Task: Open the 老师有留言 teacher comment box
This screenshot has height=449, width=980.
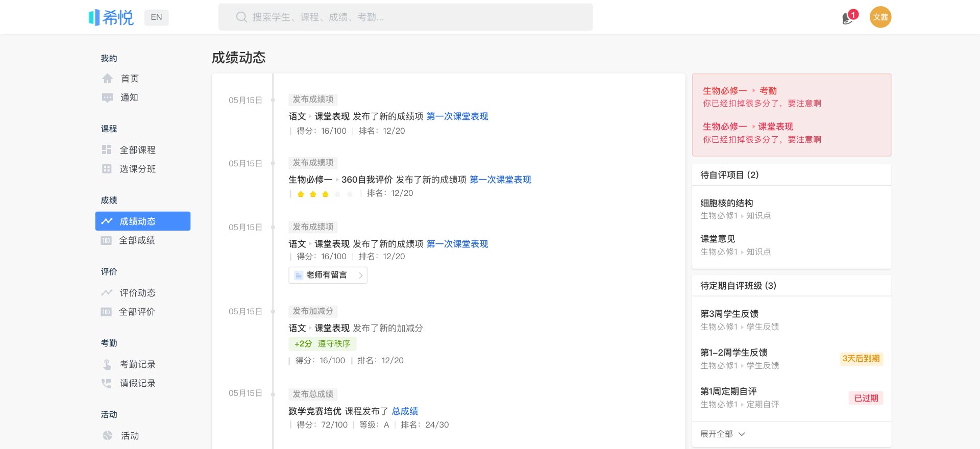Action: point(328,275)
